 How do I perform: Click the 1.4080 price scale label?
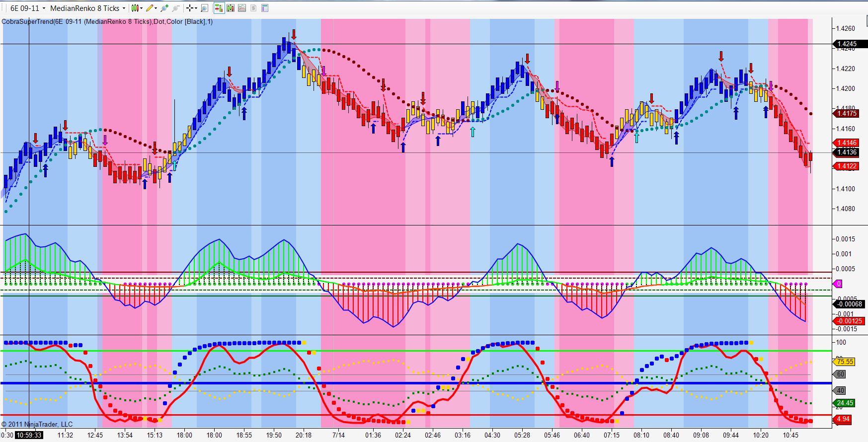click(x=846, y=209)
